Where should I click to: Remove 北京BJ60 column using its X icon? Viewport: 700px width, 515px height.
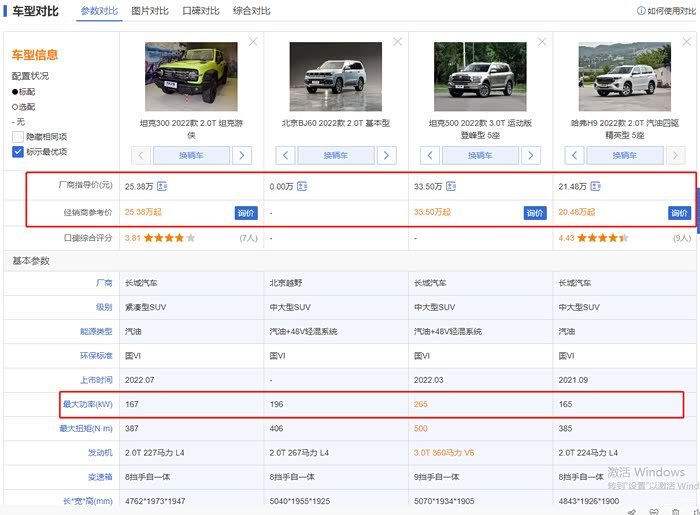398,42
